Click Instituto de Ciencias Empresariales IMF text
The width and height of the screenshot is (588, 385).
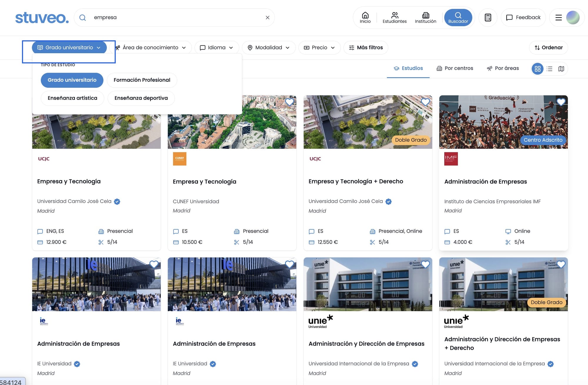[492, 201]
